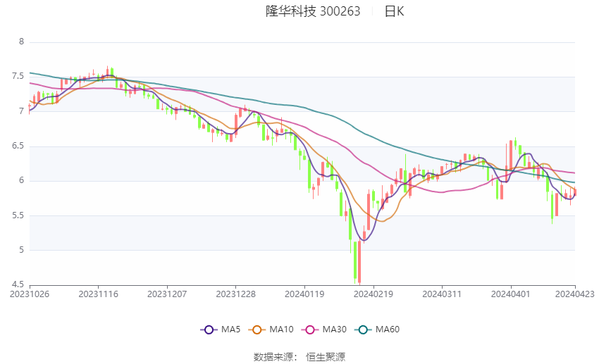The image size is (599, 364).
Task: Hide the MA10 series via its text label
Action: pyautogui.click(x=283, y=330)
